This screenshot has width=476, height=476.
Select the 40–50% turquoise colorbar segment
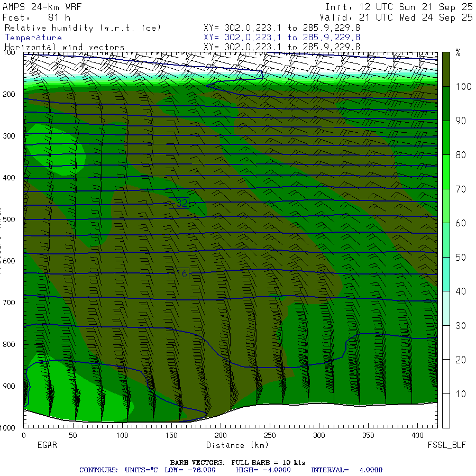(x=446, y=274)
